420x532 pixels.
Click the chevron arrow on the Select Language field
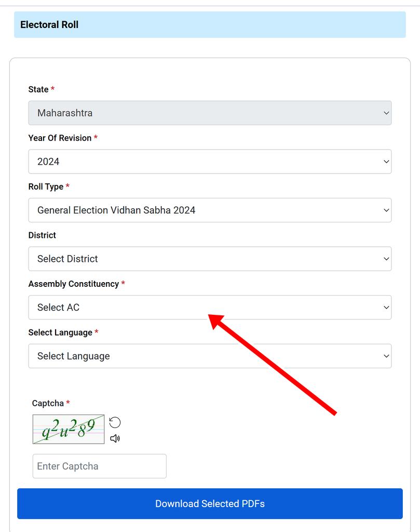[x=386, y=356]
